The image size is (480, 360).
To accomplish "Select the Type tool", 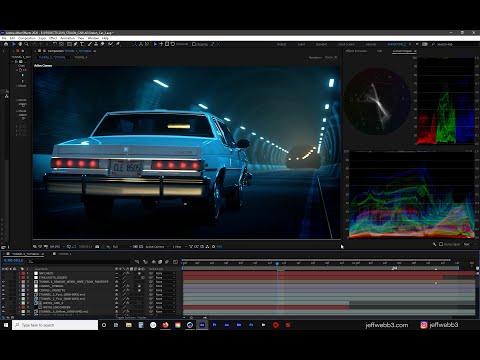I will tap(82, 44).
